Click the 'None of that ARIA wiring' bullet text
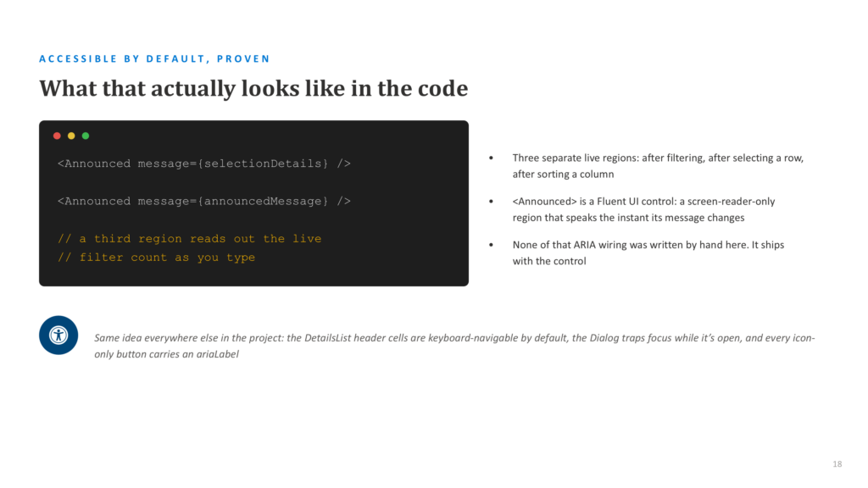This screenshot has height=488, width=868. click(648, 252)
